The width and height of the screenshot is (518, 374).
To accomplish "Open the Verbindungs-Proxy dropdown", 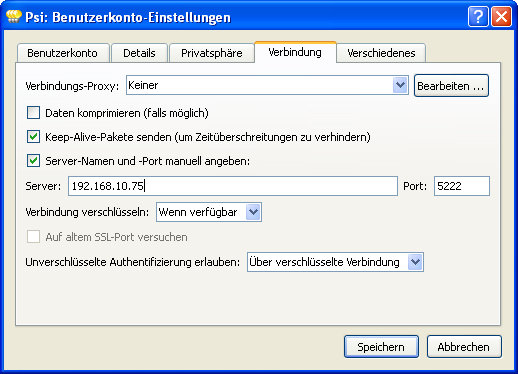I will click(267, 85).
